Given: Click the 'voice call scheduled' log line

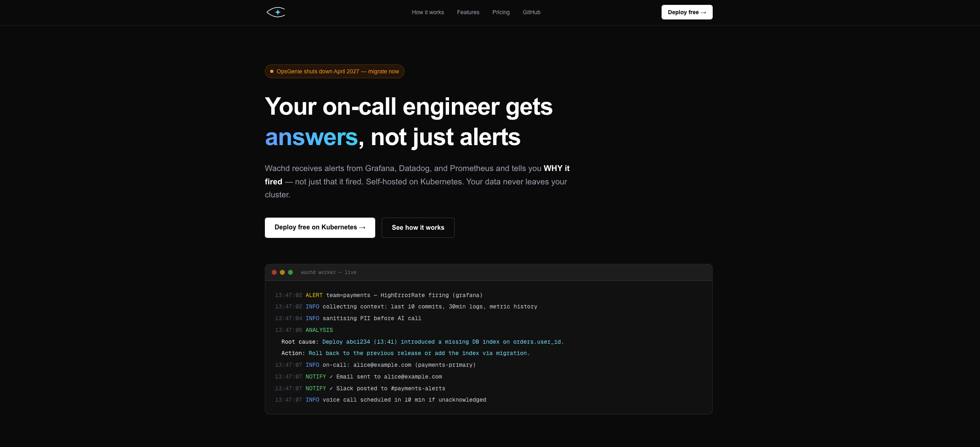Looking at the screenshot, I should (x=380, y=400).
